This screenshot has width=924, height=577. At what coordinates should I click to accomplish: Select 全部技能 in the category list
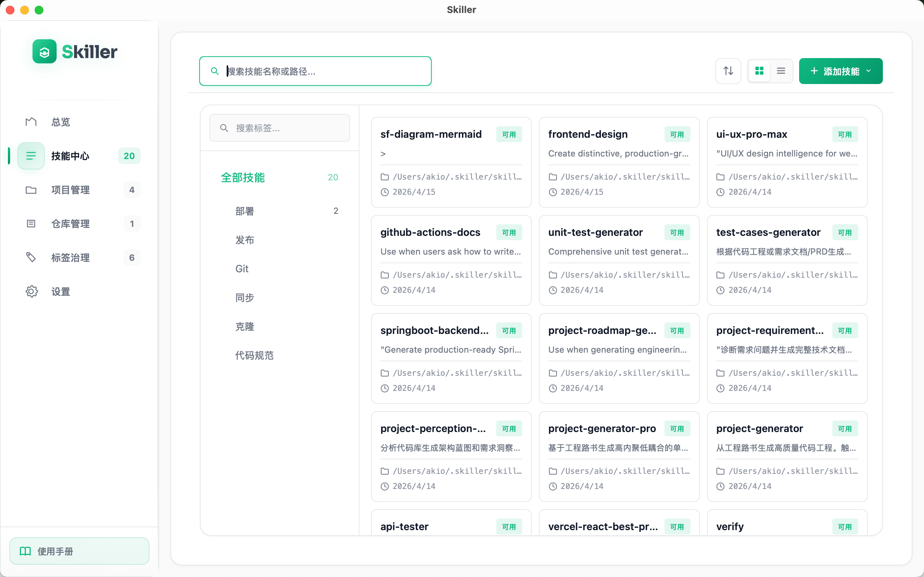click(x=243, y=177)
